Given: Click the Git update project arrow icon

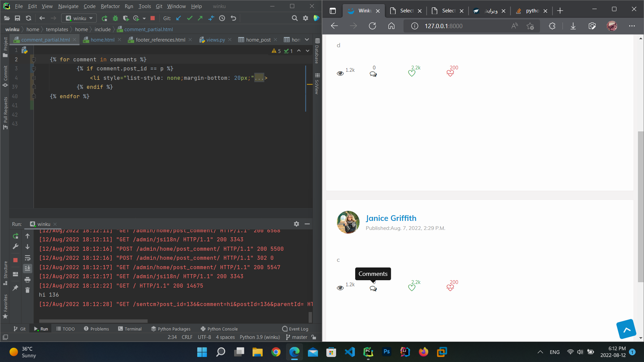Looking at the screenshot, I should [x=178, y=18].
